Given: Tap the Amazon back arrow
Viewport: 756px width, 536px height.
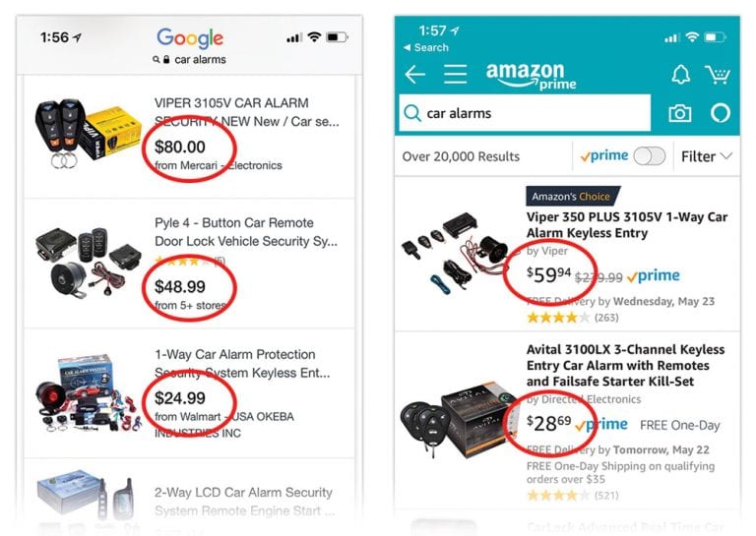Looking at the screenshot, I should pyautogui.click(x=414, y=75).
